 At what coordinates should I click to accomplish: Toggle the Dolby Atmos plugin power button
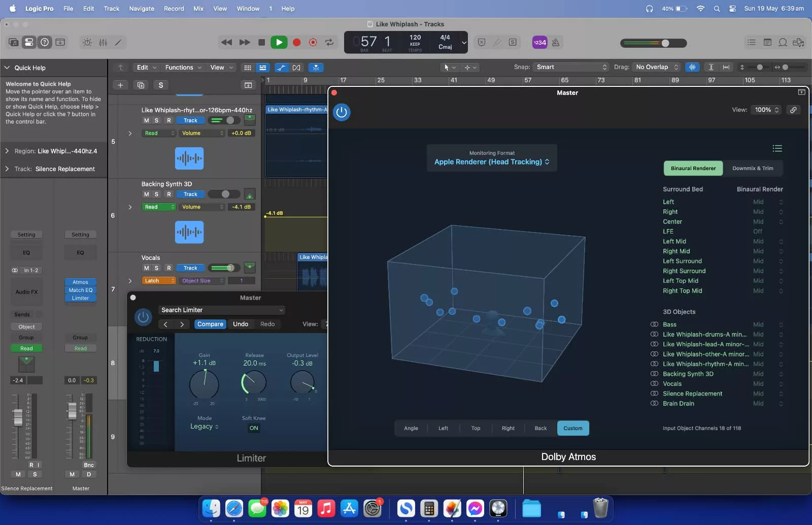point(342,112)
